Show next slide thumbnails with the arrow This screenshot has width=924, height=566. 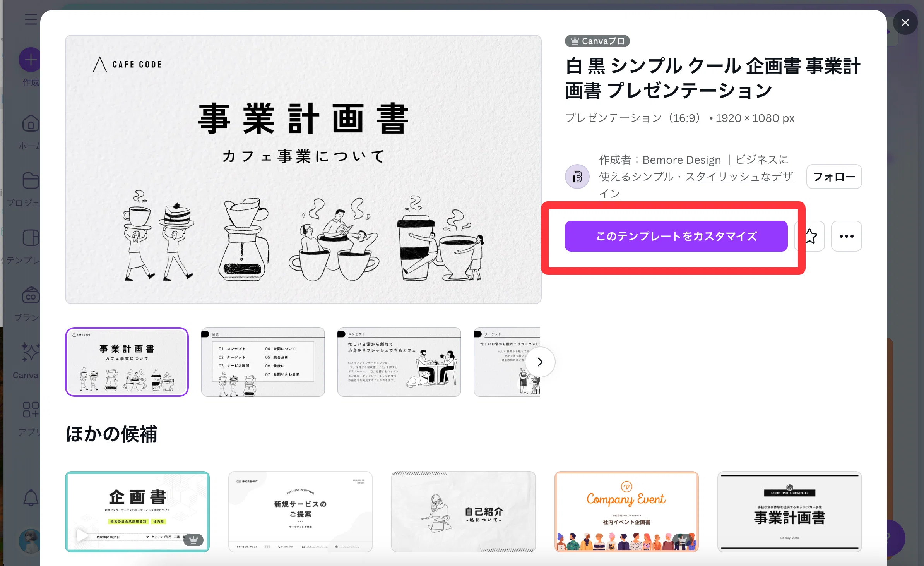click(x=540, y=362)
